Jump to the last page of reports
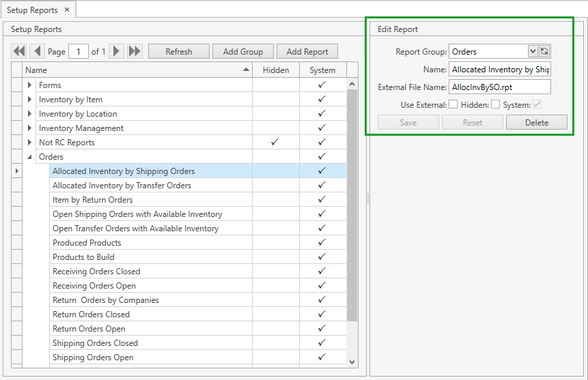Viewport: 588px width, 380px height. [135, 51]
